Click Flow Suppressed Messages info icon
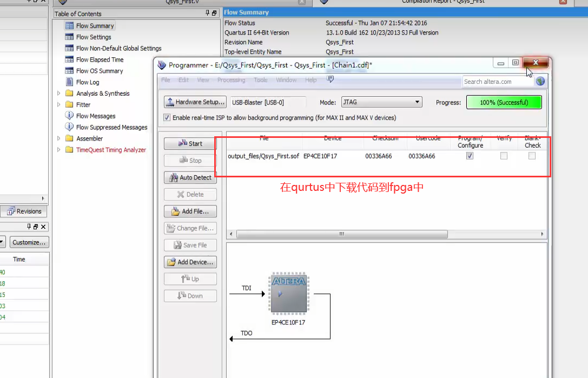 (69, 127)
